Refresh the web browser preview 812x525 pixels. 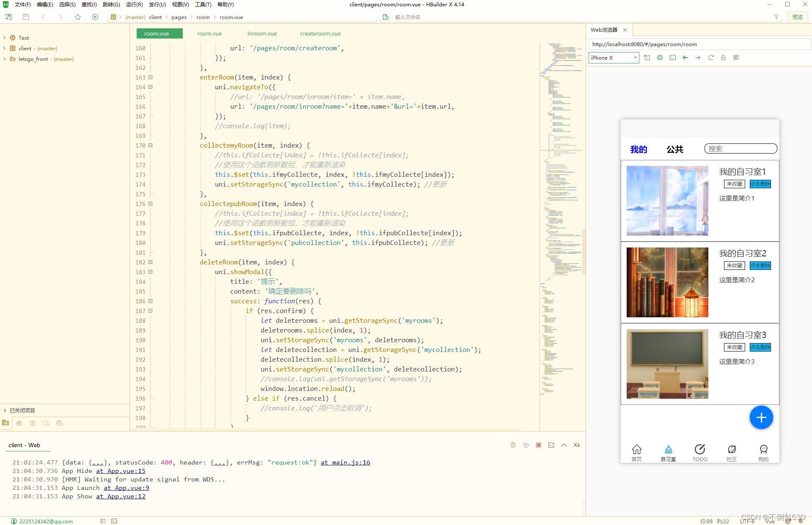(x=711, y=58)
